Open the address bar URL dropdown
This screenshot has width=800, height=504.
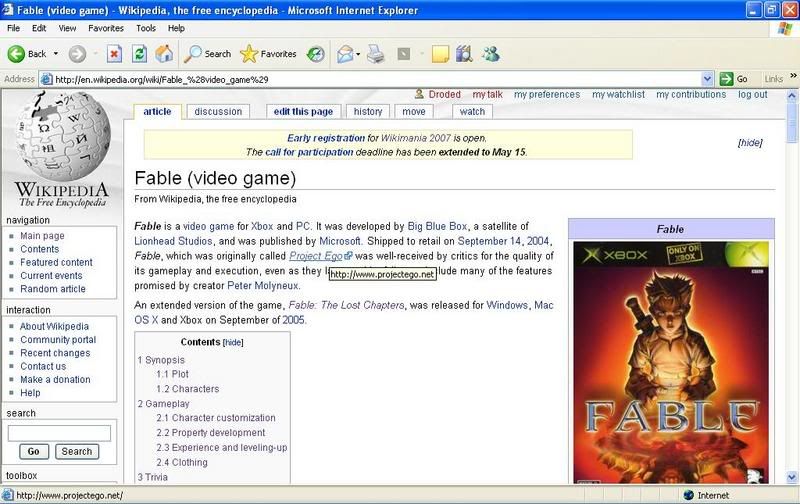coord(707,79)
